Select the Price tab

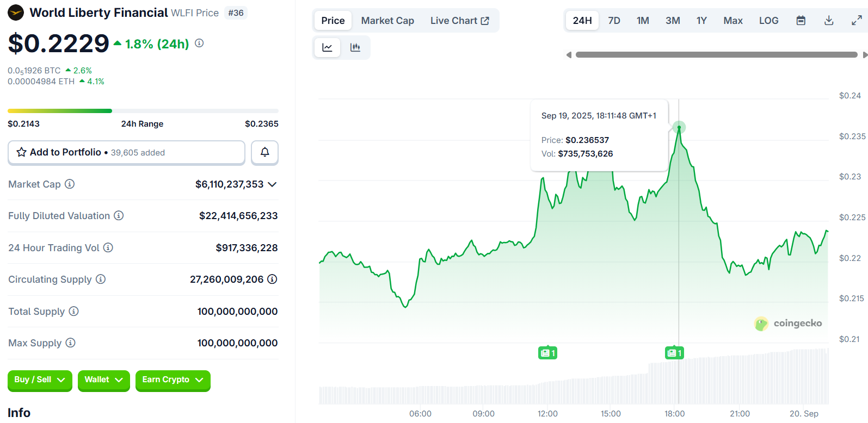333,21
